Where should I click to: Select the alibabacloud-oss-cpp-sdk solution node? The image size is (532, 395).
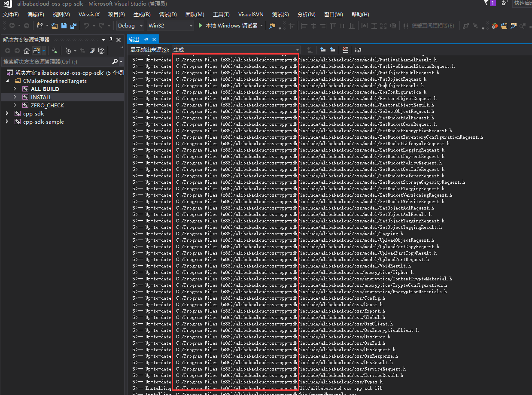[x=65, y=73]
